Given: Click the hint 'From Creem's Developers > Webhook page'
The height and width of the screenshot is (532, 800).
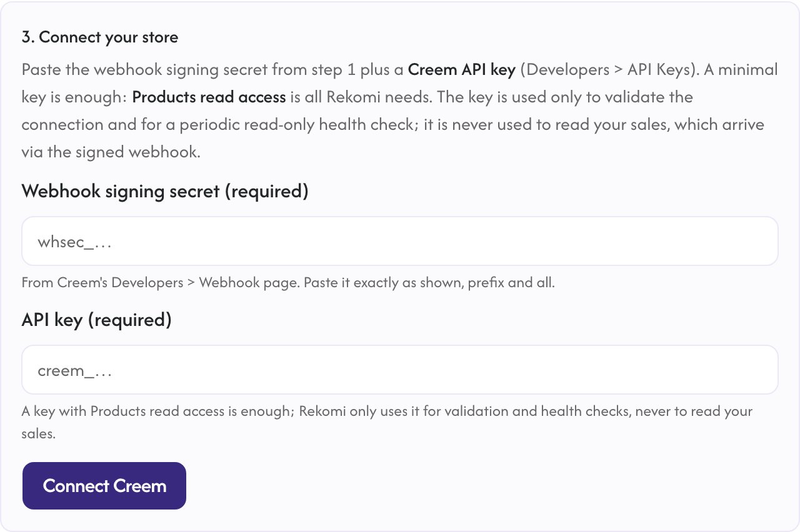Looking at the screenshot, I should 161,282.
